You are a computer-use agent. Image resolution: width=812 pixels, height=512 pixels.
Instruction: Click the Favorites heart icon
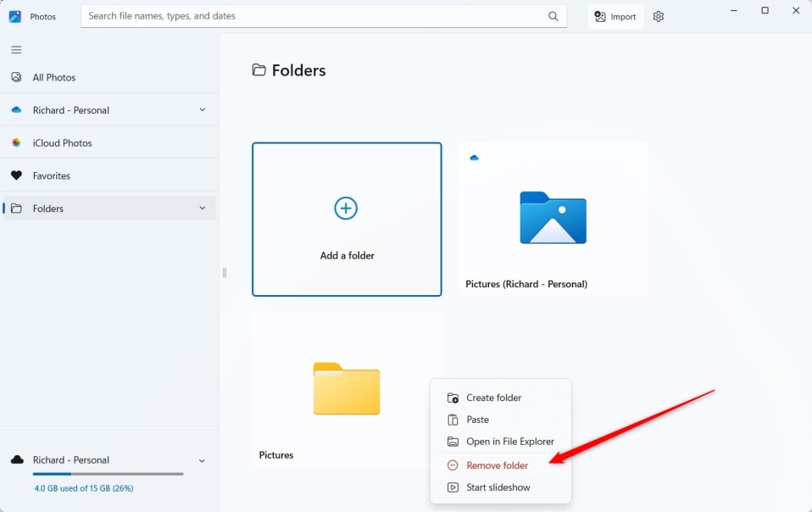pos(17,175)
